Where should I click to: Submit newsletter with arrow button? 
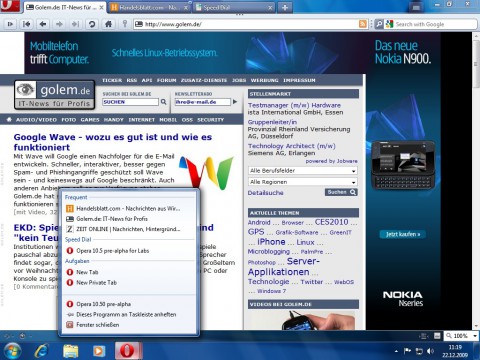235,102
